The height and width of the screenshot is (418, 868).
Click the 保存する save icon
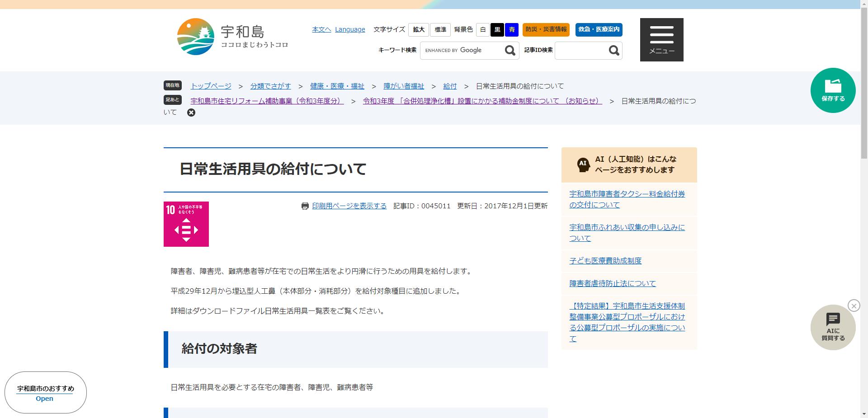click(x=833, y=90)
